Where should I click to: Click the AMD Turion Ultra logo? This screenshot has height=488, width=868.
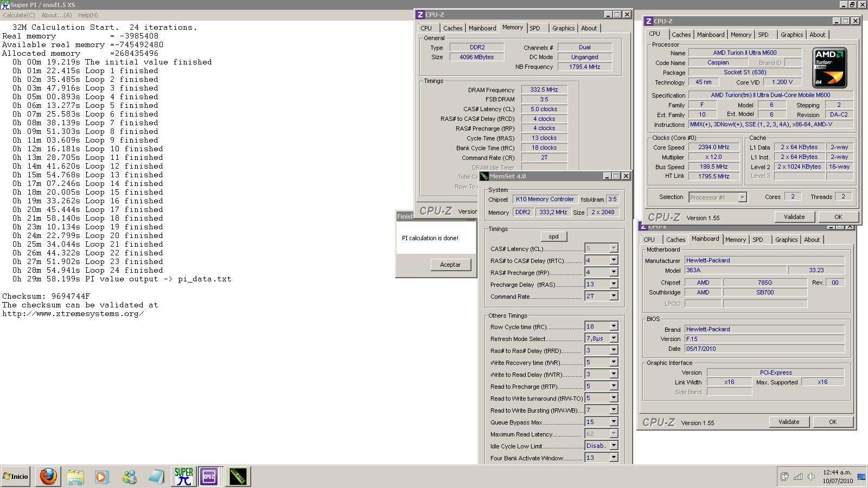pyautogui.click(x=829, y=68)
